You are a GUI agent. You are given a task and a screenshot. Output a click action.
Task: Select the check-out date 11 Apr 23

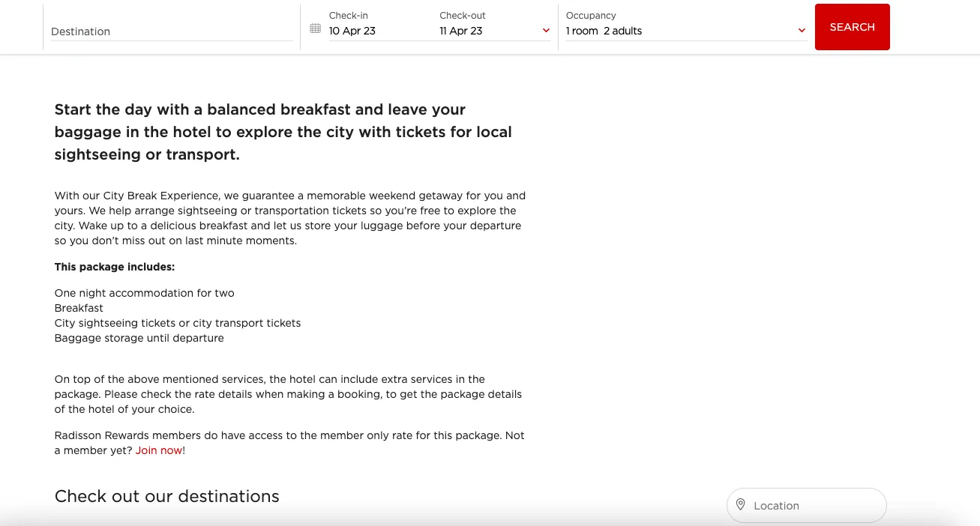coord(461,31)
